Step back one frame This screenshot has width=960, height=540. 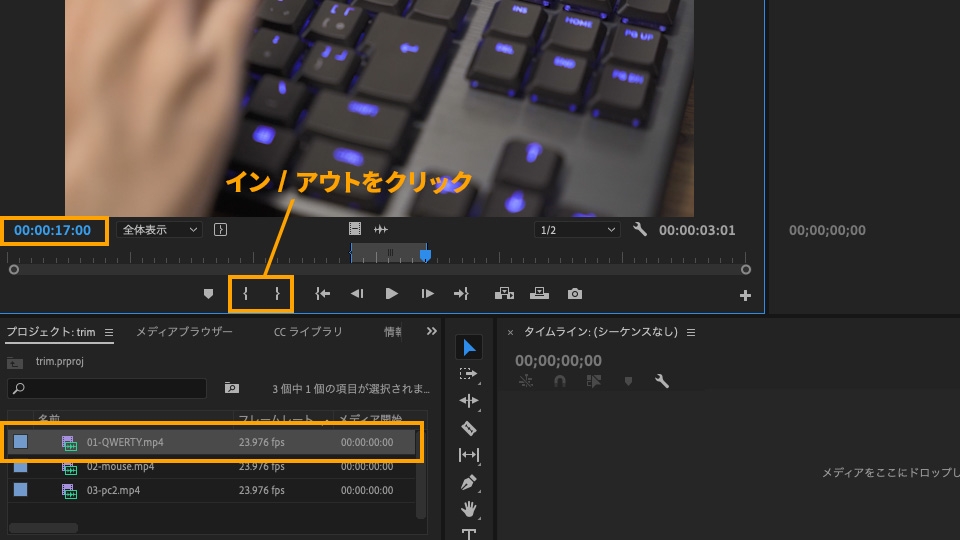[x=357, y=294]
